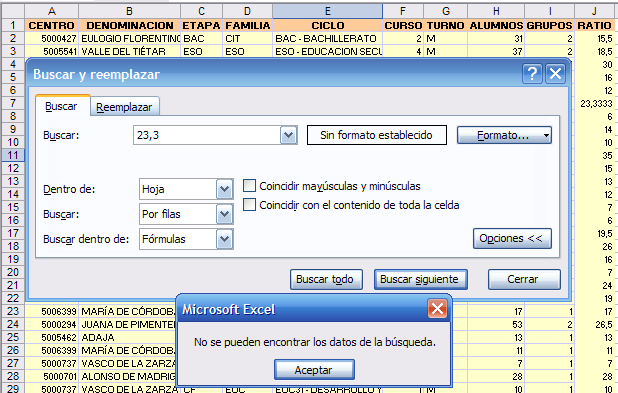The image size is (618, 393).
Task: Select column G header
Action: click(445, 11)
